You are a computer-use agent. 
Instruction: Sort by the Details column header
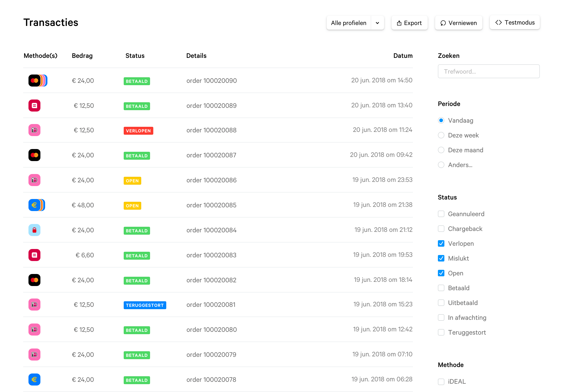(x=196, y=56)
